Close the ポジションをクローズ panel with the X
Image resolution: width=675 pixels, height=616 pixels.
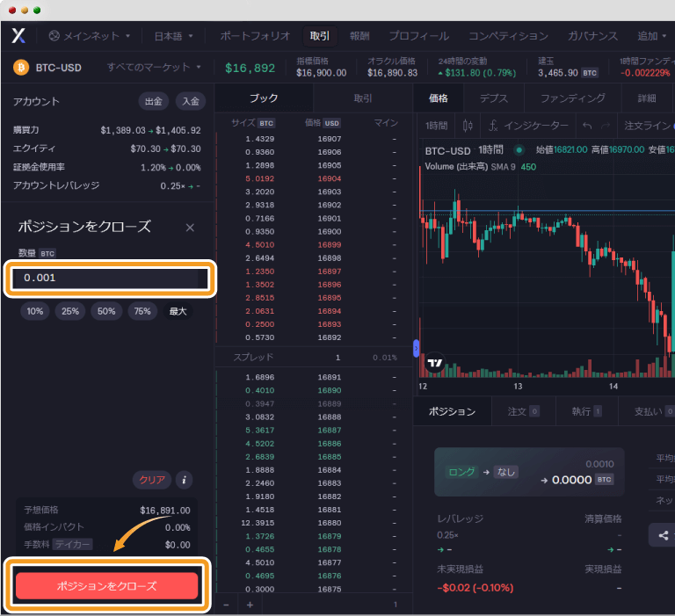pos(190,228)
